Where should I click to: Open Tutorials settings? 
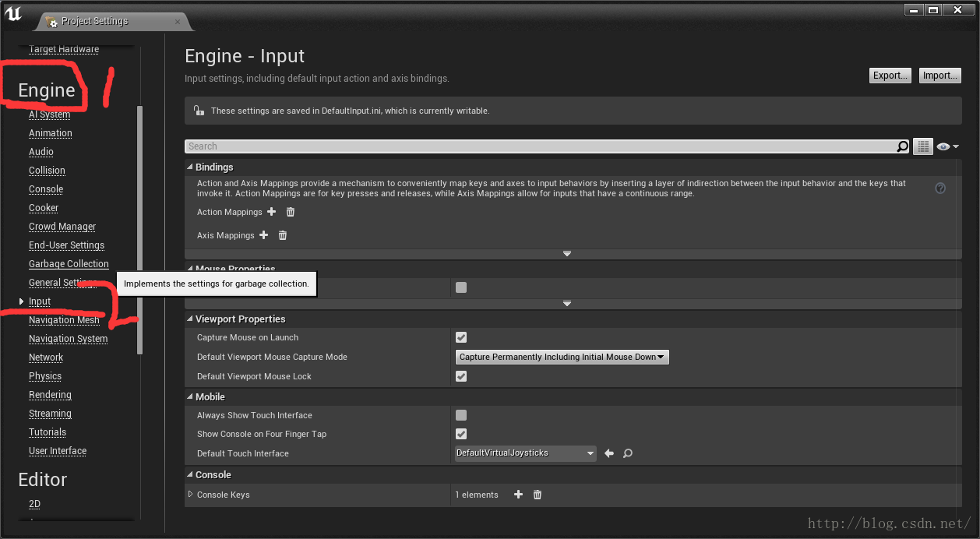coord(48,432)
